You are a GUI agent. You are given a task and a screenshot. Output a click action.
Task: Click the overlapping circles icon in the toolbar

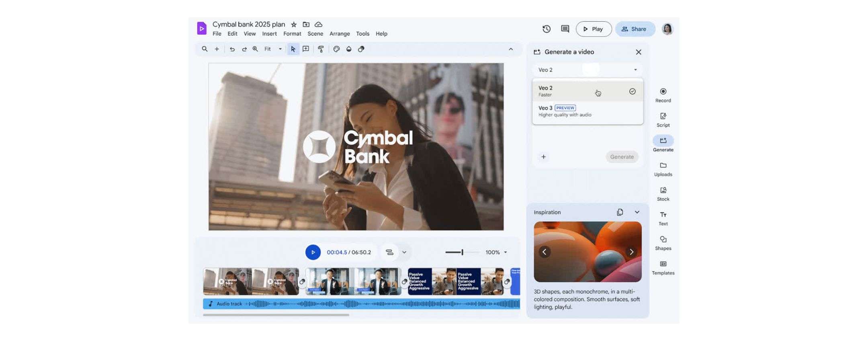tap(361, 49)
